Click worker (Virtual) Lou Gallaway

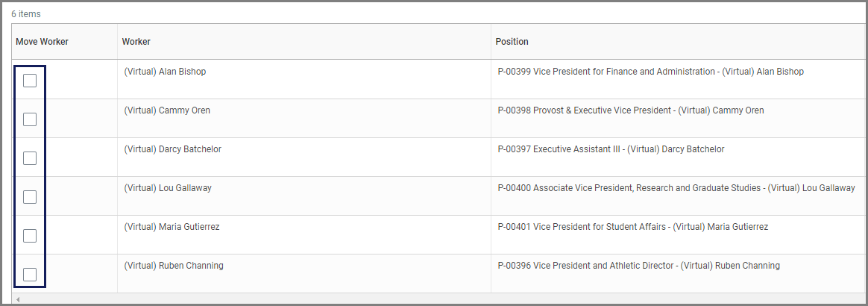168,188
